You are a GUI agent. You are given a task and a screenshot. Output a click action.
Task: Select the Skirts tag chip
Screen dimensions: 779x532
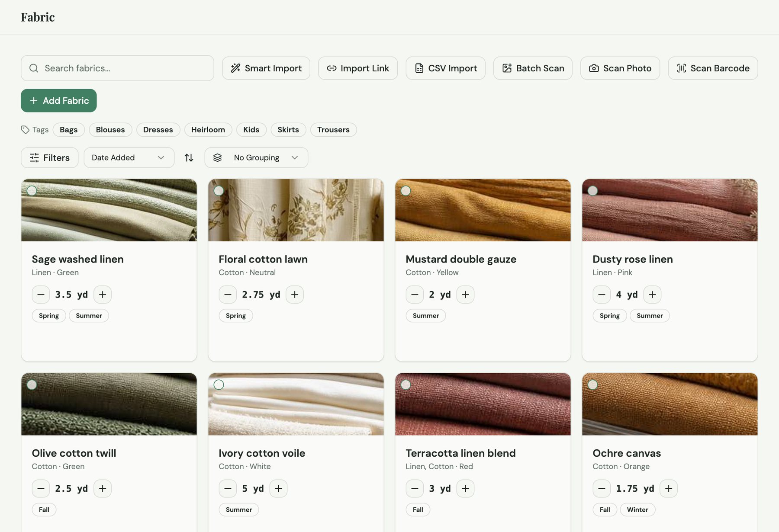pyautogui.click(x=288, y=130)
